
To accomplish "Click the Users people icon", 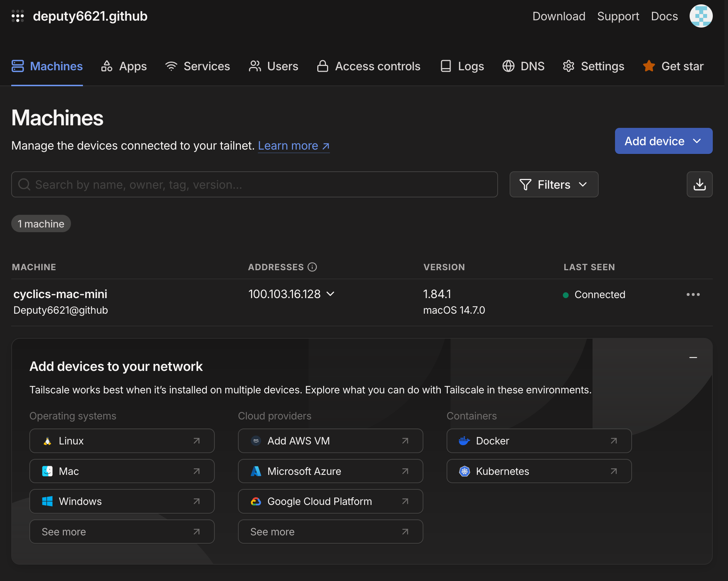I will pos(255,66).
